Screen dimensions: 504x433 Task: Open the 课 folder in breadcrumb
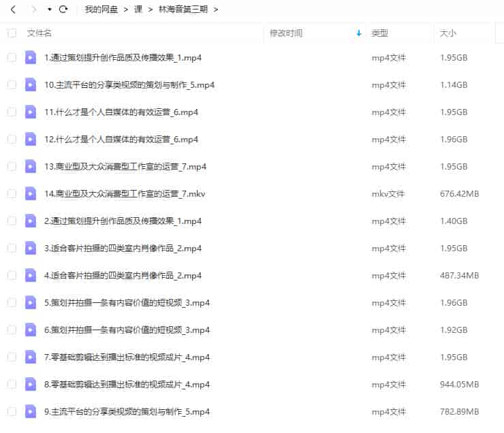138,10
